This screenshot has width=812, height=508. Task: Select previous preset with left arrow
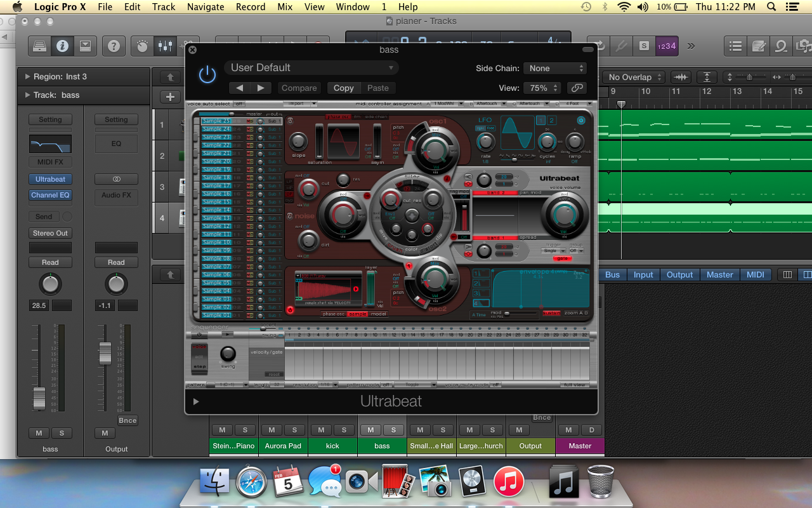tap(239, 88)
